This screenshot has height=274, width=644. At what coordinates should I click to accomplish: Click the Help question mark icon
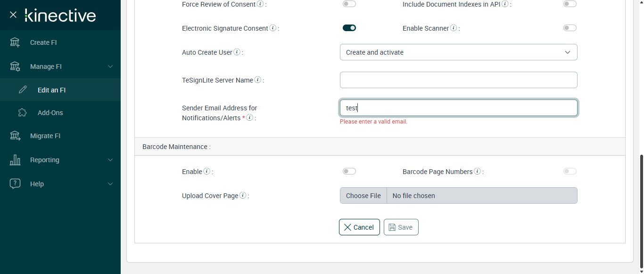(15, 184)
